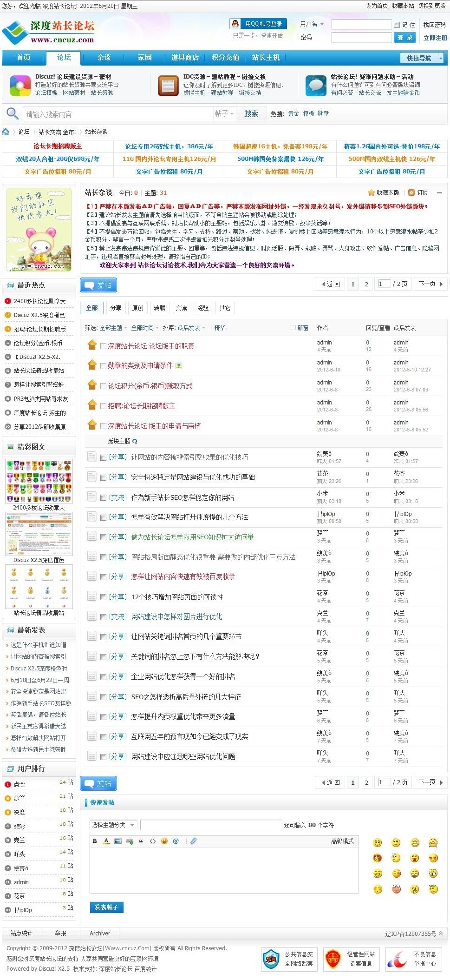Check the 记住 remember-me checkbox
Viewport: 450px width, 980px height.
coord(397,25)
